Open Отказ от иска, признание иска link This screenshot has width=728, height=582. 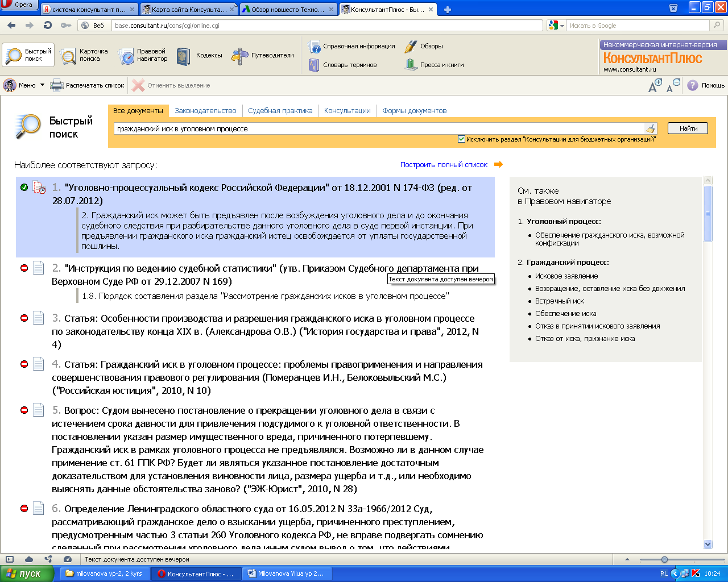[585, 338]
